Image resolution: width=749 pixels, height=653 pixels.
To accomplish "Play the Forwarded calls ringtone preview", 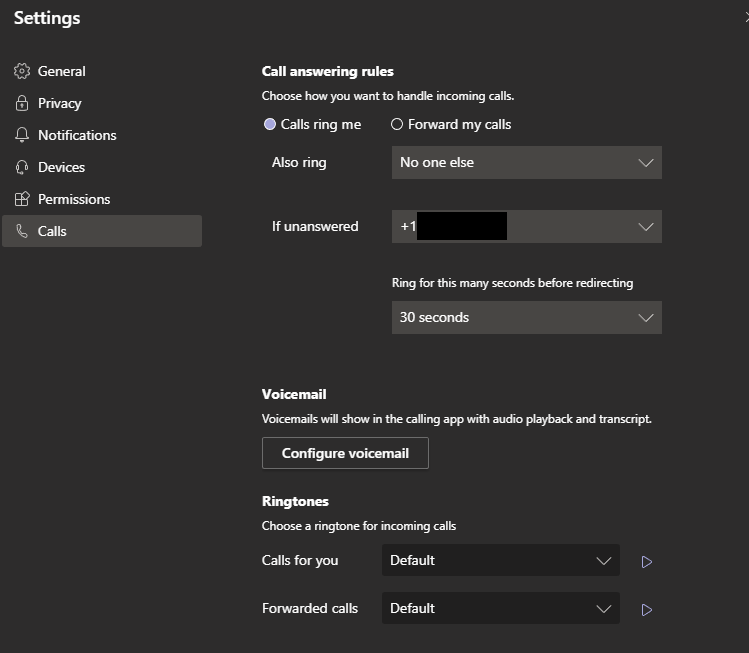I will tap(647, 610).
